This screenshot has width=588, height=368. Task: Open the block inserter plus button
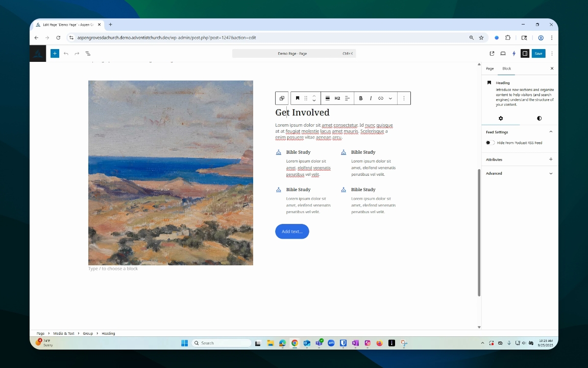tap(55, 54)
